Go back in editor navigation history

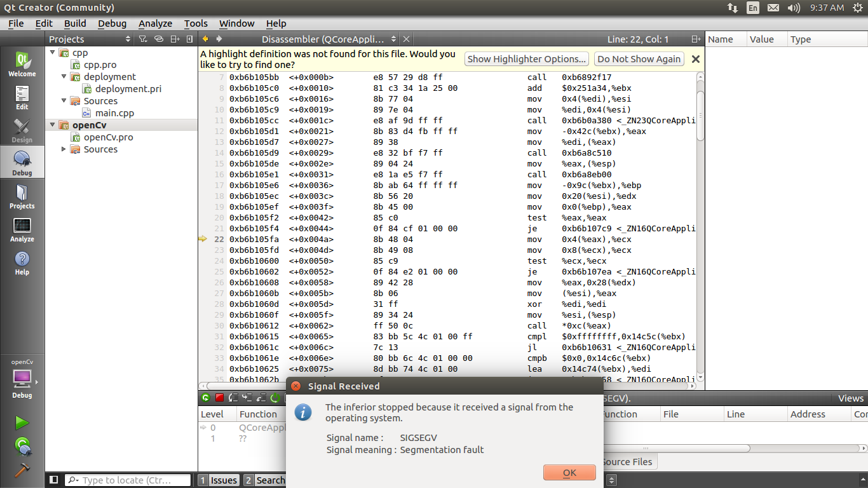click(205, 39)
